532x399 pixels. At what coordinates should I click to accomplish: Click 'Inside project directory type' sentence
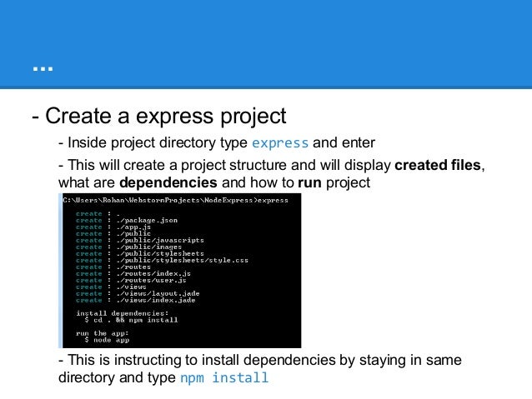click(217, 143)
